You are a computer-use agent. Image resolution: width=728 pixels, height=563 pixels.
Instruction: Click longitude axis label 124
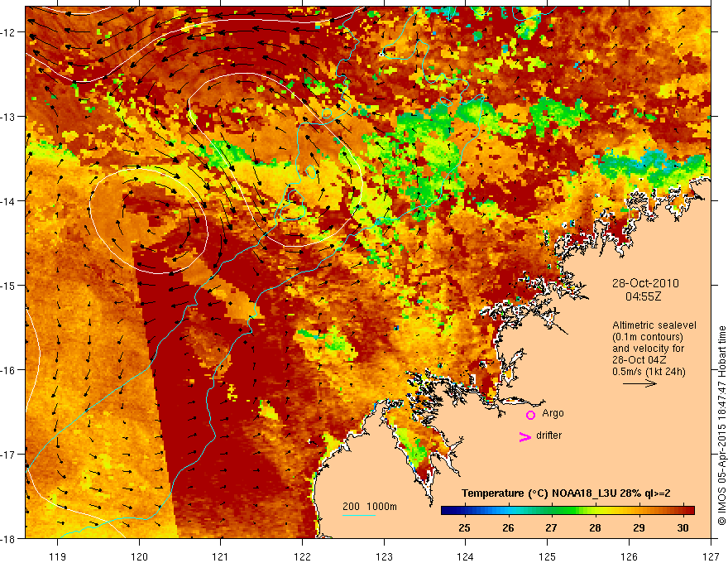[466, 556]
